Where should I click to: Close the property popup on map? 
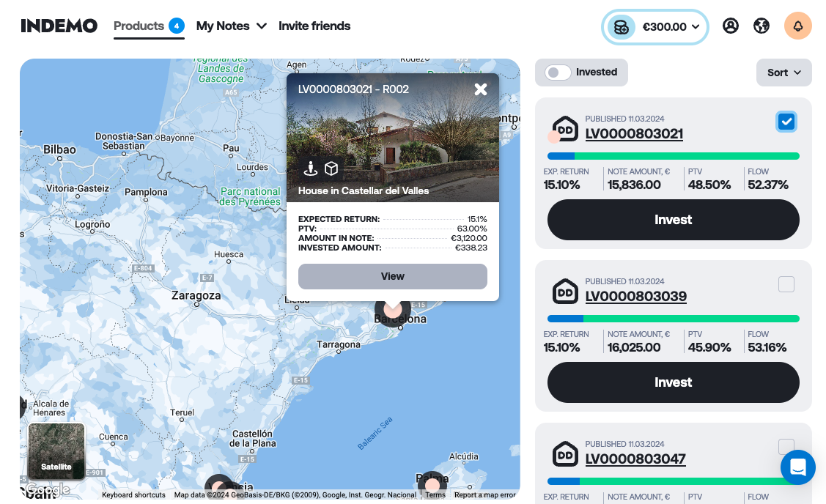tap(481, 89)
